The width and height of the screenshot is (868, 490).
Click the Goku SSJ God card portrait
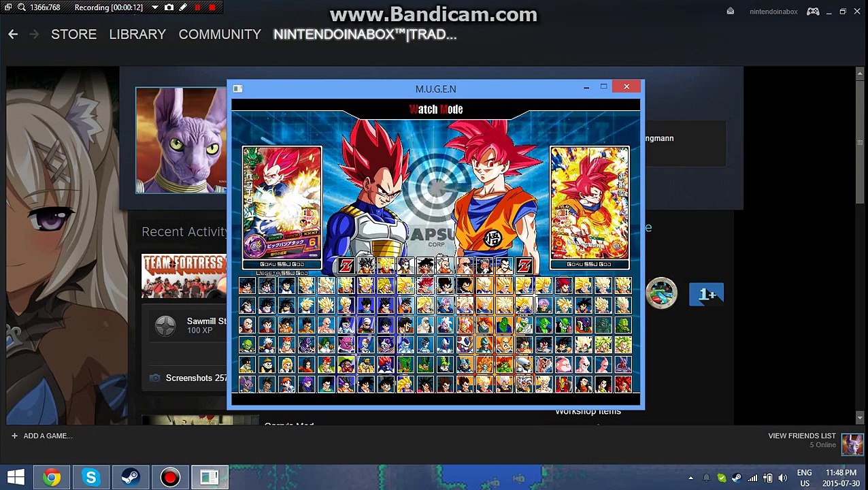point(589,203)
